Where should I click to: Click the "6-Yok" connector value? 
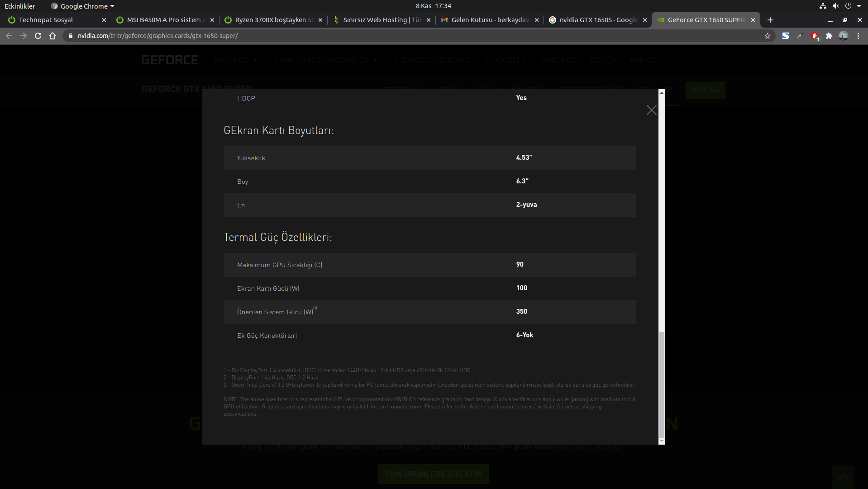tap(525, 335)
